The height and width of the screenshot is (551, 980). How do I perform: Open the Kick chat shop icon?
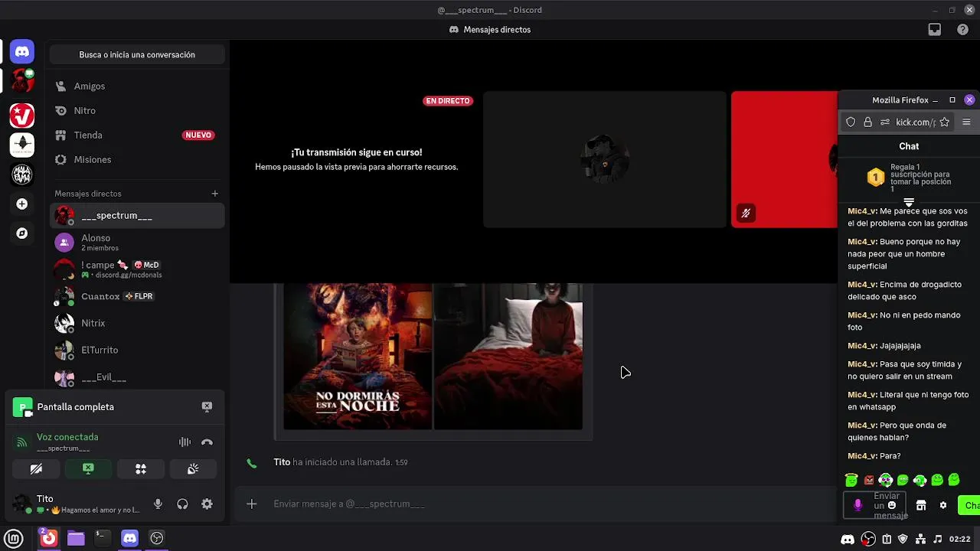921,506
